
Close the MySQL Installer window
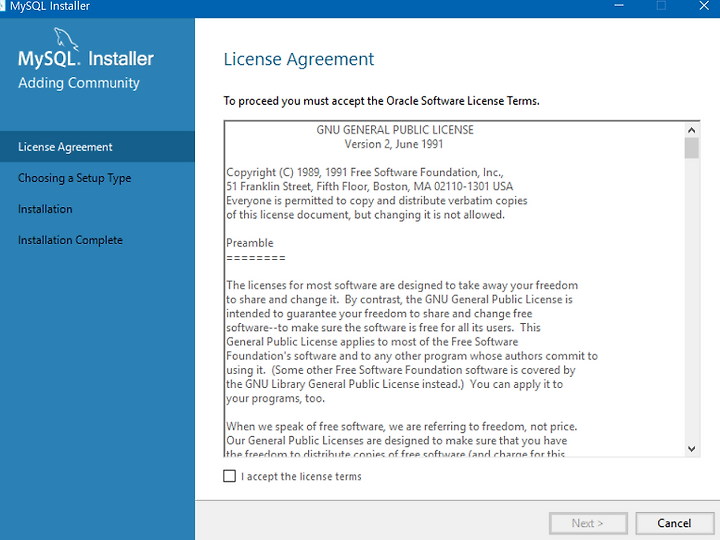click(704, 6)
